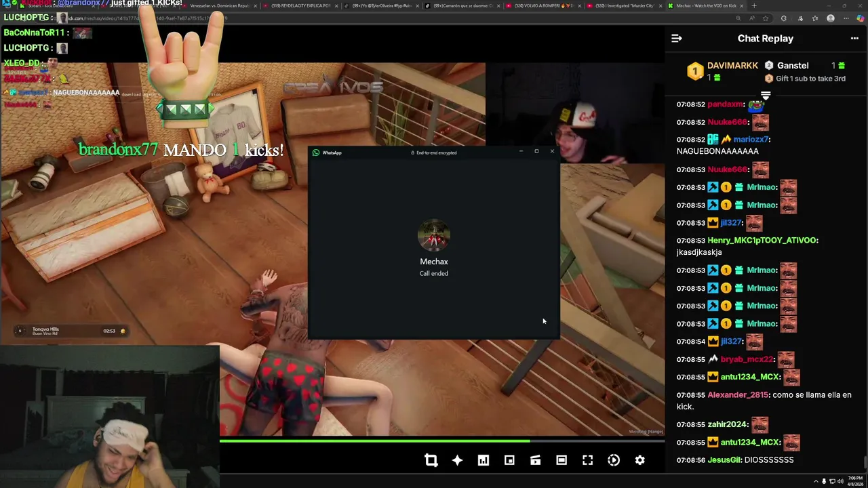Click 'End-to-end encrypted' lock label
868x488 pixels.
click(x=434, y=153)
